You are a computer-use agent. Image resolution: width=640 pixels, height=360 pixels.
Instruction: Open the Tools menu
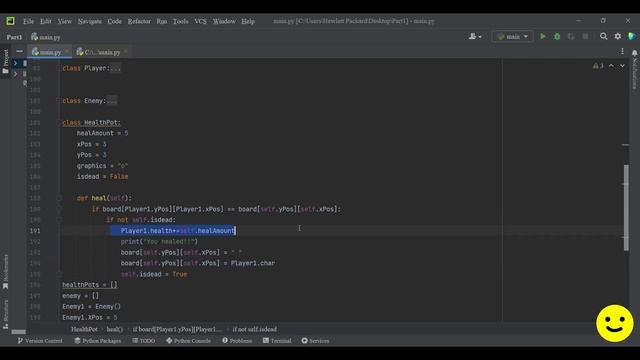[x=180, y=21]
